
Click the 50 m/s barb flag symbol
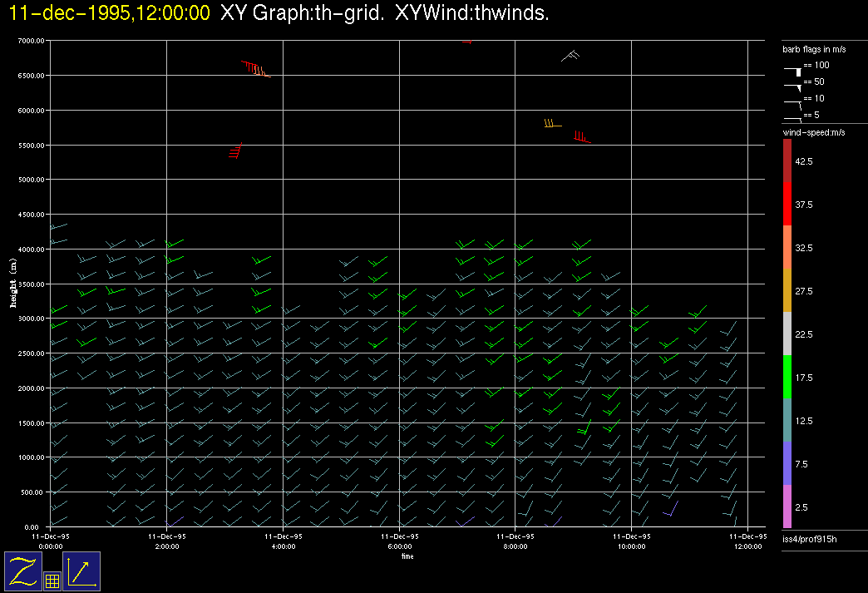click(x=793, y=86)
